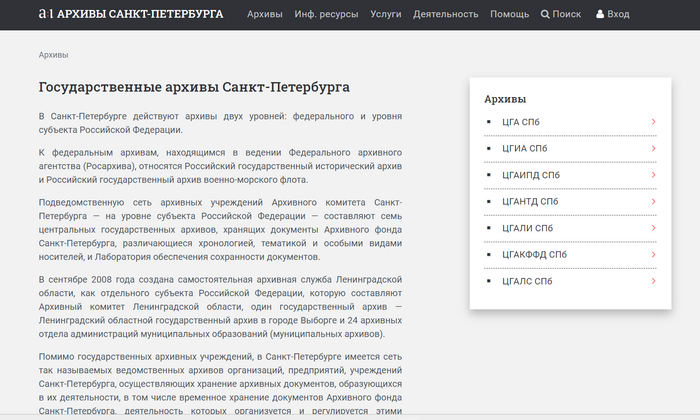Click the magnifier search icon «Поиск»

tap(545, 15)
